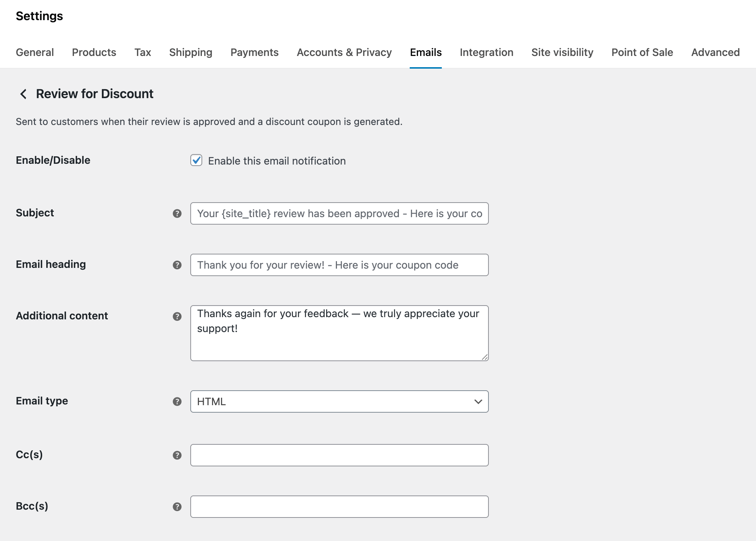
Task: Click the empty Bcc(s) input field
Action: [339, 507]
